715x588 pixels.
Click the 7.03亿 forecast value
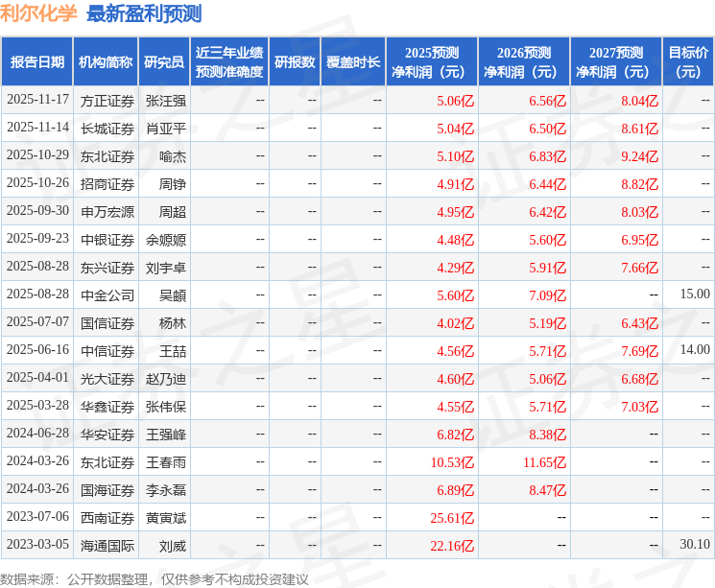640,407
